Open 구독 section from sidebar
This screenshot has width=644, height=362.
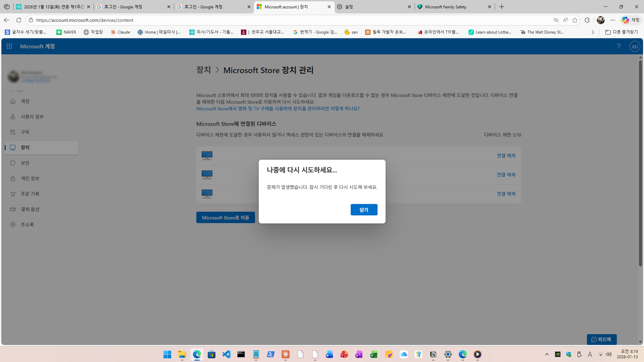coord(25,132)
